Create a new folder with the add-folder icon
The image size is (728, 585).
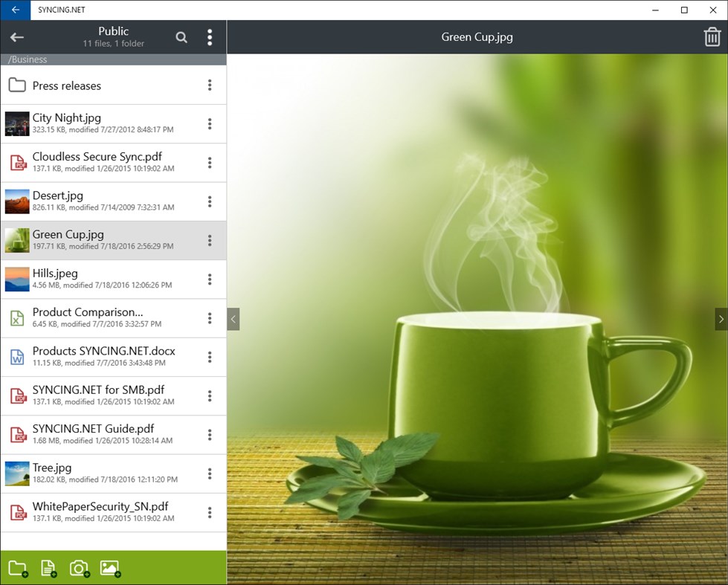pos(18,567)
